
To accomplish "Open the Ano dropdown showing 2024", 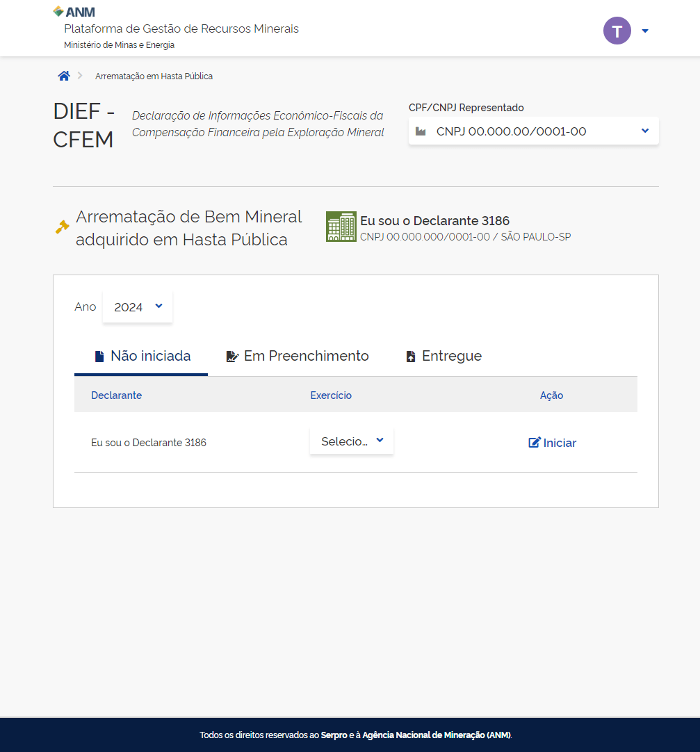I will [x=138, y=306].
